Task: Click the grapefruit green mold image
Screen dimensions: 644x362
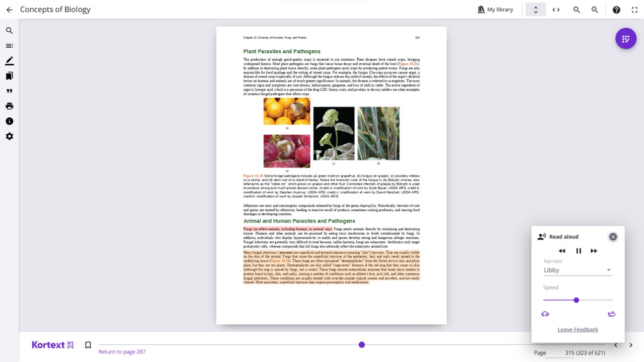Action: click(287, 112)
